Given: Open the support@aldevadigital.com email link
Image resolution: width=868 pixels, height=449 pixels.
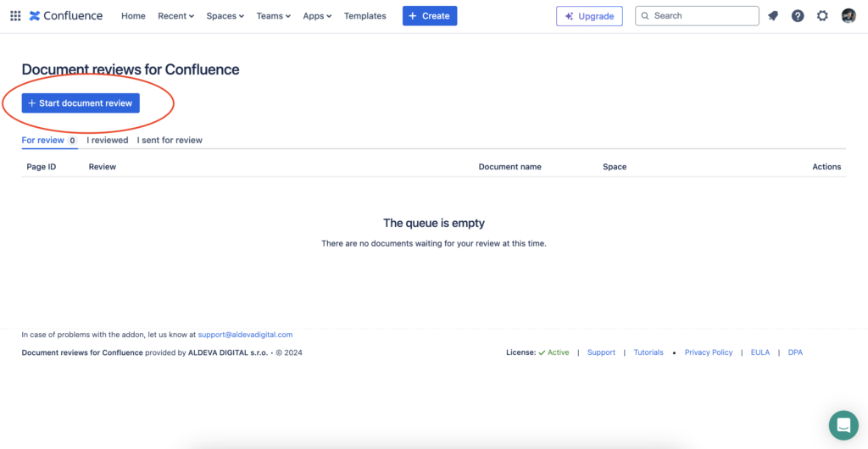Looking at the screenshot, I should coord(245,335).
